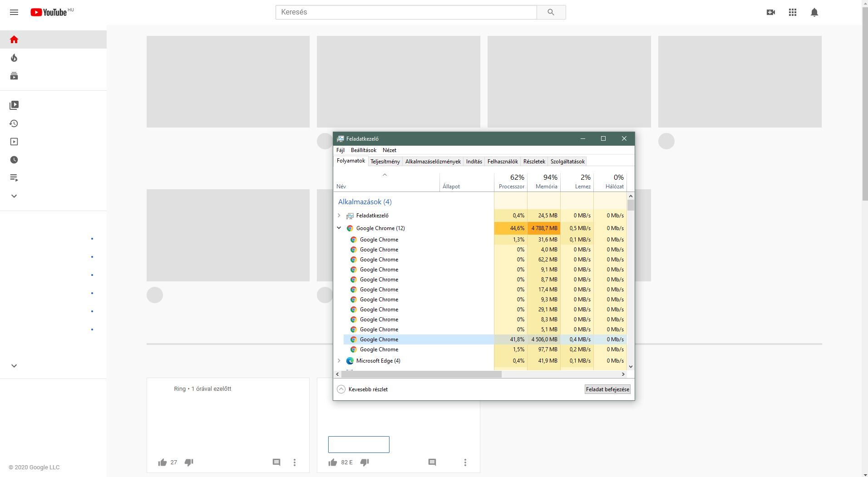Screen dimensions: 868x477
Task: Open more options on the Ring post
Action: coord(295,462)
